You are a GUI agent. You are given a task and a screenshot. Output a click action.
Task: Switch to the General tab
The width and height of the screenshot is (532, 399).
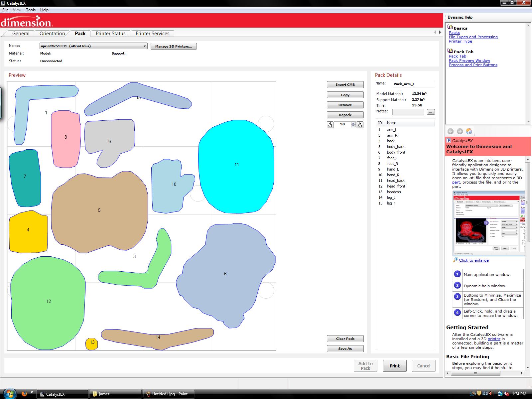21,34
